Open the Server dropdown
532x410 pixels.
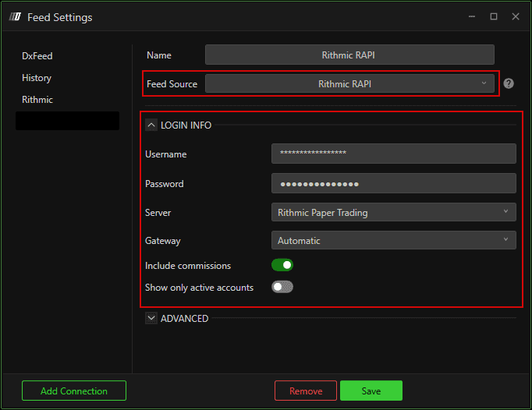394,212
